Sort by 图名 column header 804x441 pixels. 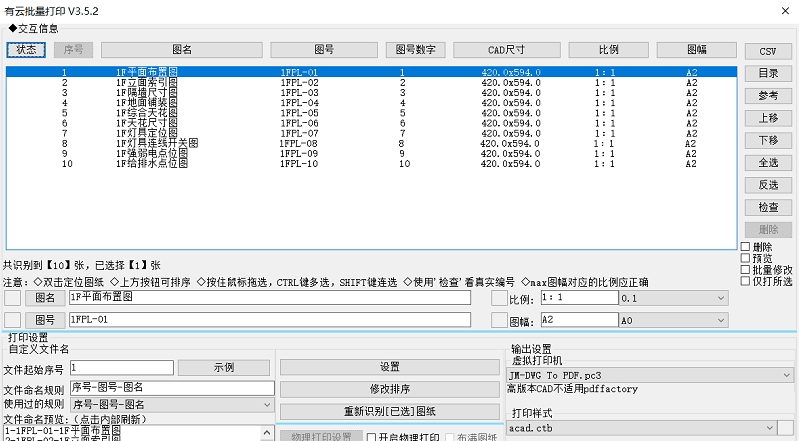tap(182, 50)
